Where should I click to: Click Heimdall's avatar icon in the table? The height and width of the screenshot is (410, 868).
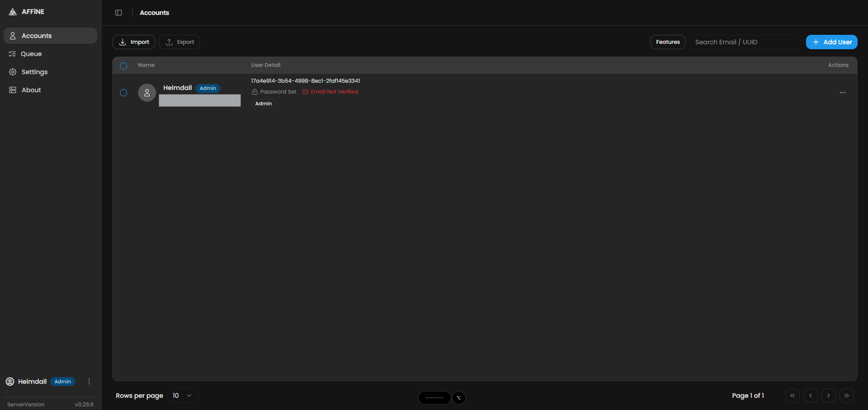pos(147,92)
